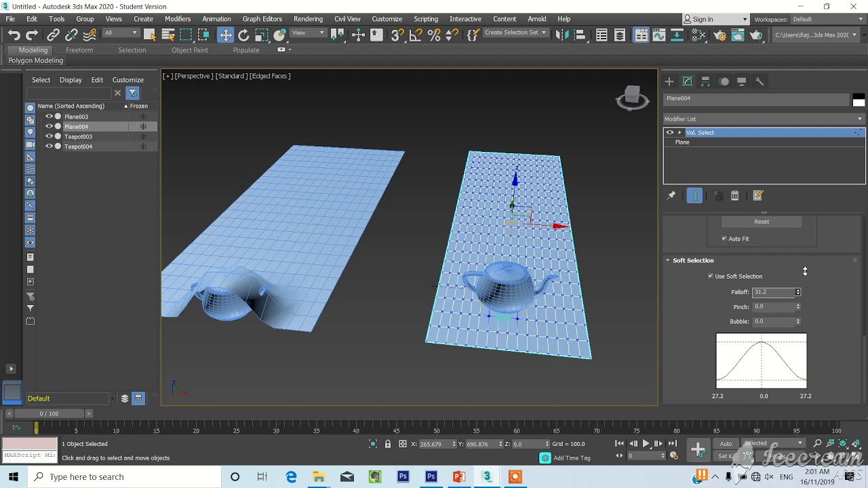Uncheck Use Soft Selection checkbox
This screenshot has height=488, width=868.
(x=711, y=276)
